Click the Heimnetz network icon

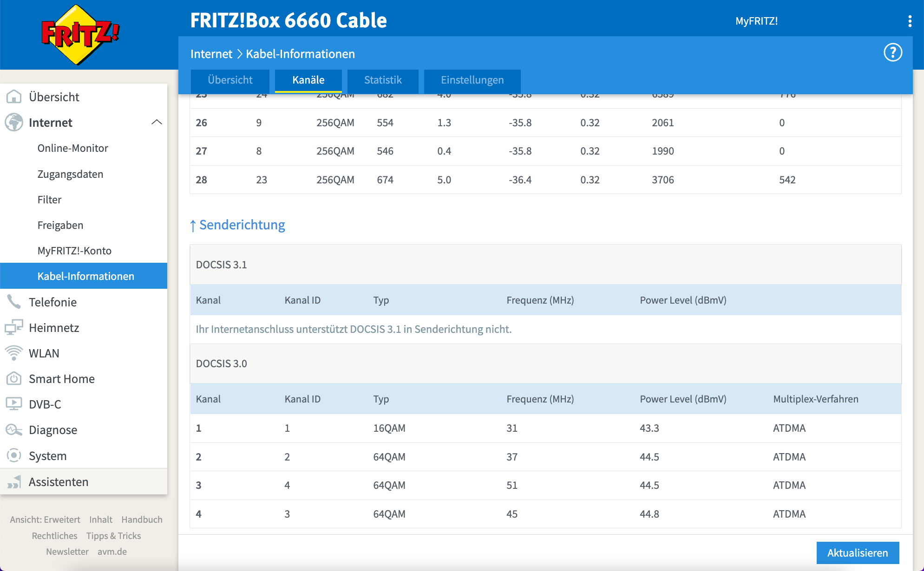pyautogui.click(x=14, y=327)
